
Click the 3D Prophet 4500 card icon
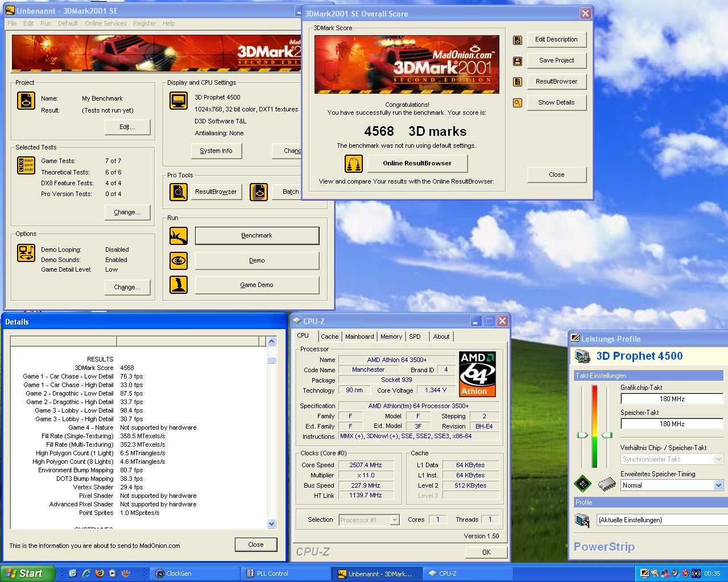[582, 356]
